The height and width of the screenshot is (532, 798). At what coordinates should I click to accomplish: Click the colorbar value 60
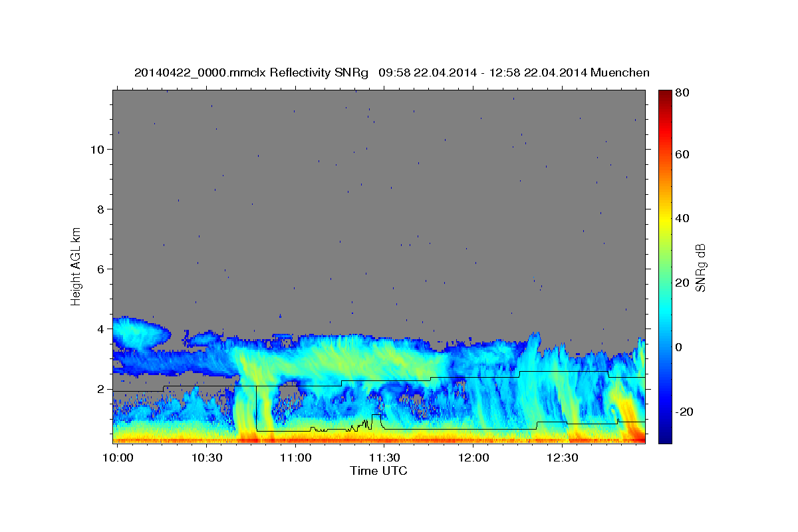682,154
